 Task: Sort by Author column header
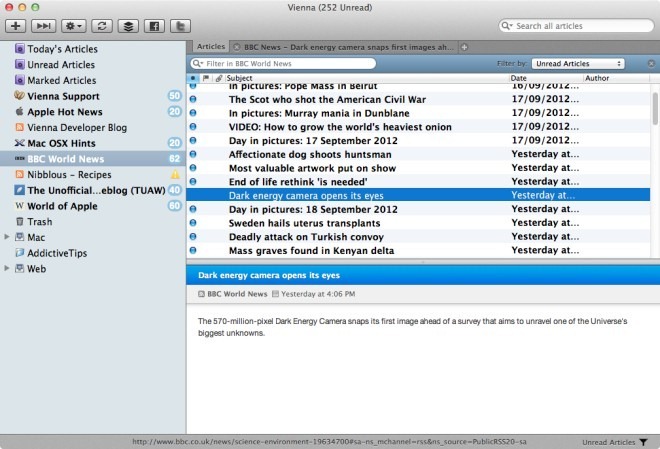coord(616,78)
